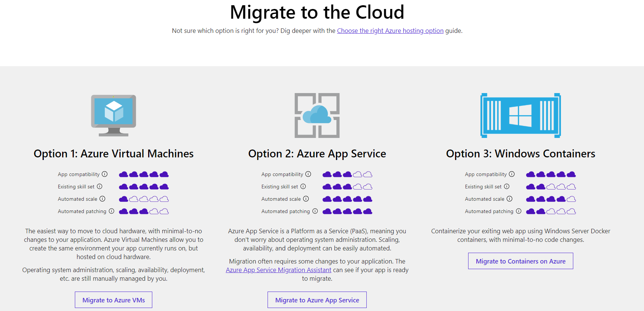Select the paragraph starting 'Containerize your exiting web app'
Screen dimensions: 644x311
(521, 235)
